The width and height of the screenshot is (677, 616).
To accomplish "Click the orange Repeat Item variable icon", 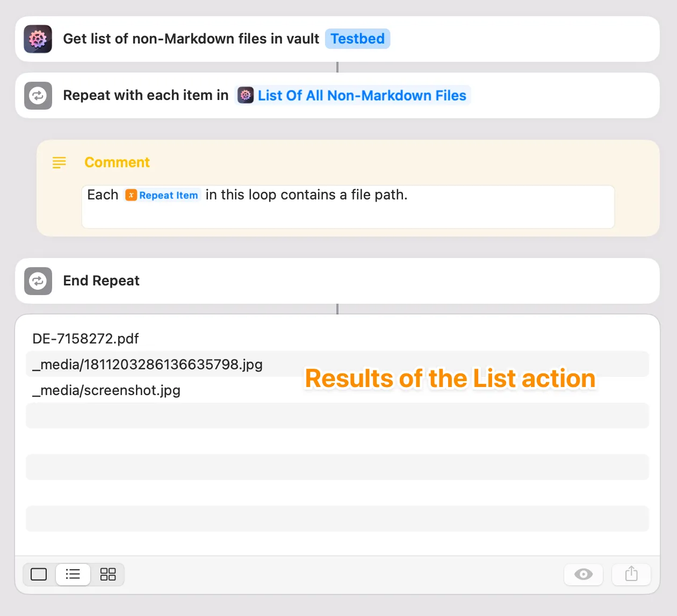I will pyautogui.click(x=131, y=195).
